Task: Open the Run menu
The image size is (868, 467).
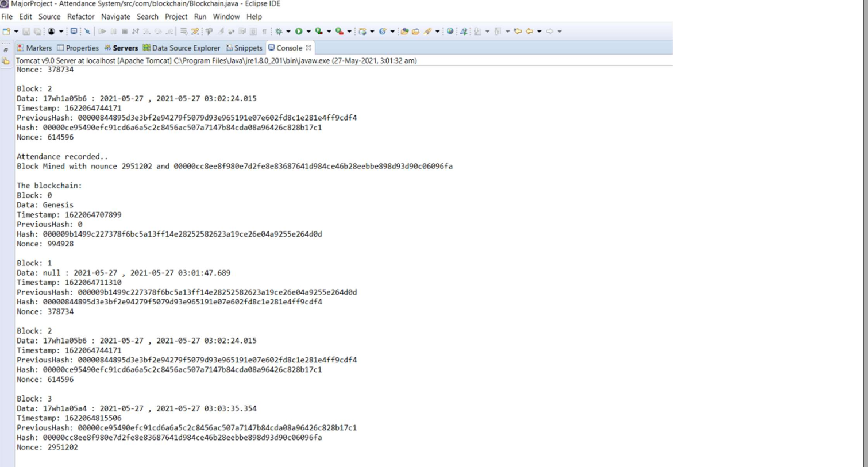Action: tap(200, 17)
